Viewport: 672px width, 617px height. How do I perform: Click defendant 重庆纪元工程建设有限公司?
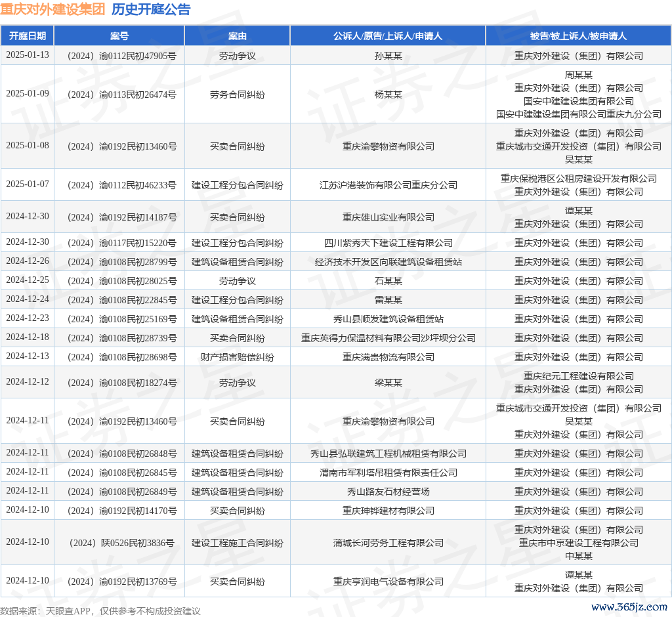pyautogui.click(x=579, y=376)
